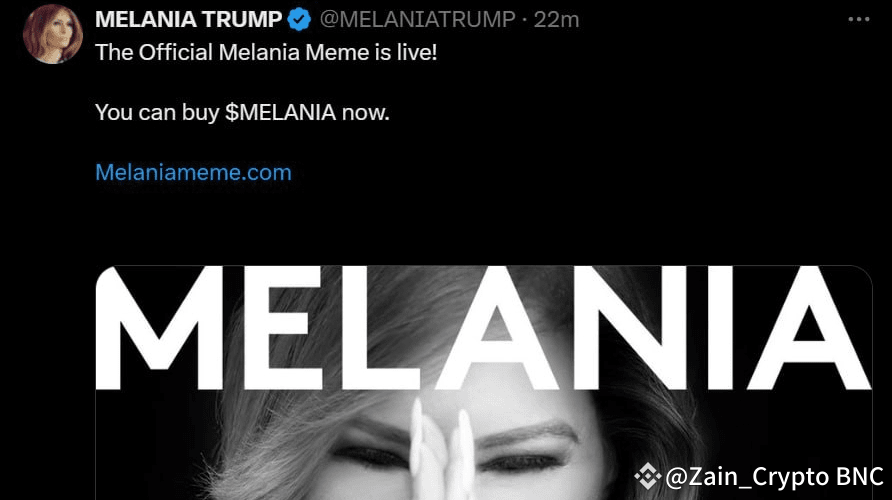
Task: Open the @MELANIATRUMP handle link
Action: (x=418, y=19)
